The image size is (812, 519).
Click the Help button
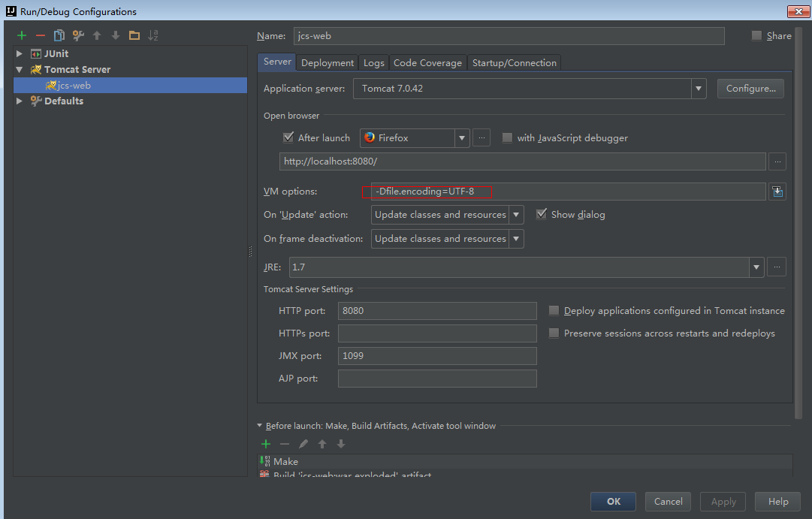click(777, 502)
